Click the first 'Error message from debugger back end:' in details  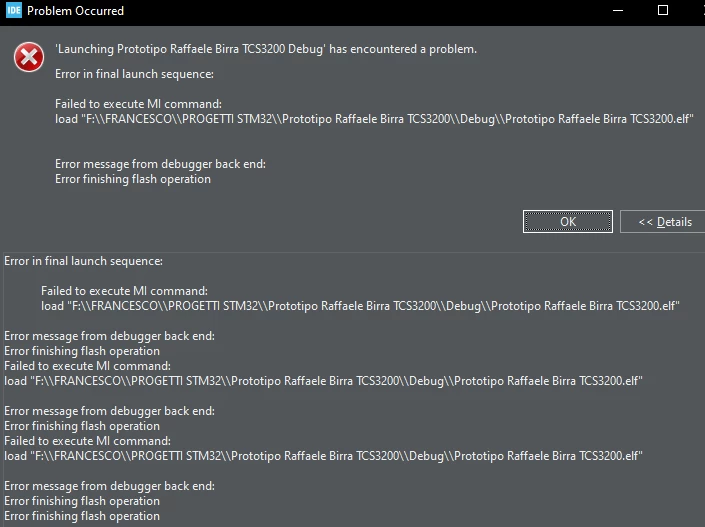click(109, 336)
